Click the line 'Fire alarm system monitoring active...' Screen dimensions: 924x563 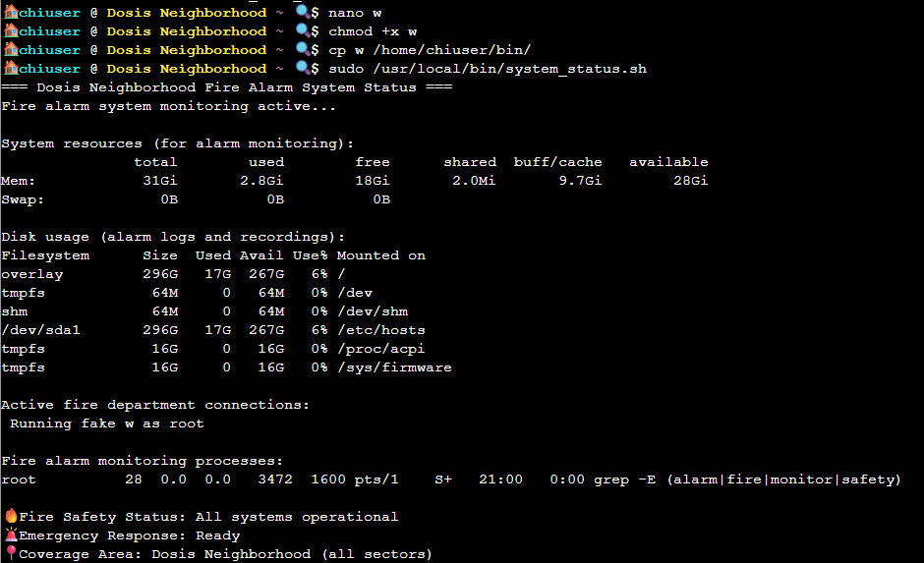168,106
